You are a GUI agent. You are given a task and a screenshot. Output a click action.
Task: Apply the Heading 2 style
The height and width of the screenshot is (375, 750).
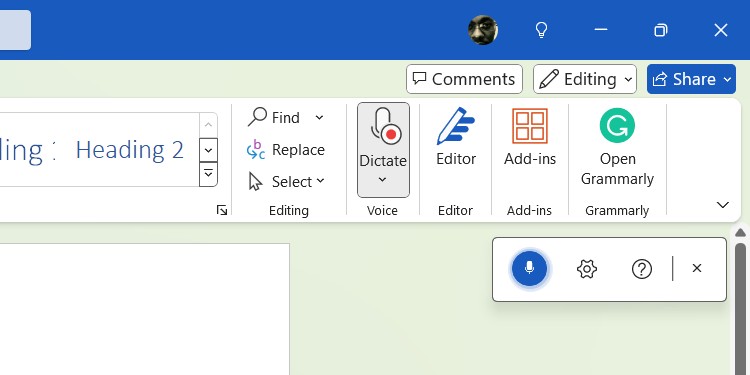[x=130, y=150]
